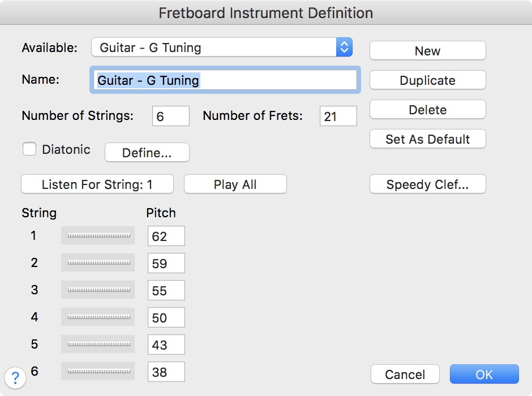Click the string 1 pitch slider

point(98,235)
